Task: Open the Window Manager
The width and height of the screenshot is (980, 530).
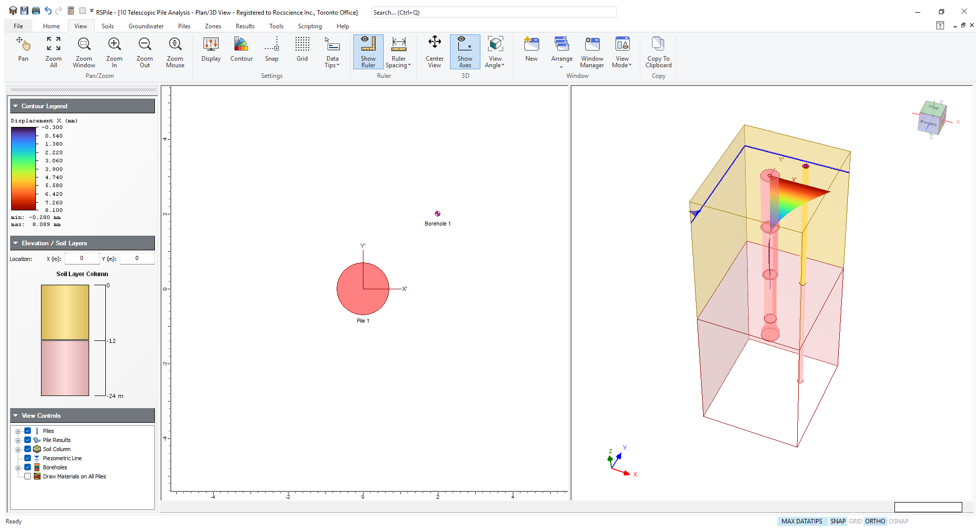Action: click(591, 50)
